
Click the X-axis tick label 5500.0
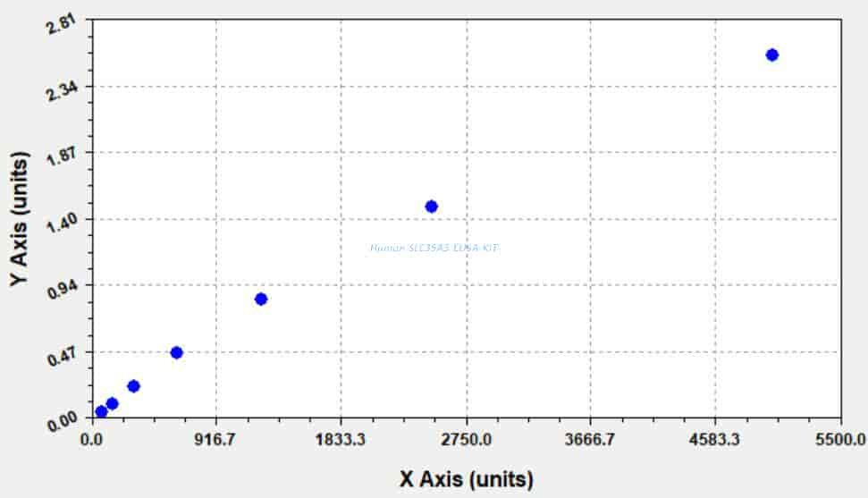click(839, 440)
